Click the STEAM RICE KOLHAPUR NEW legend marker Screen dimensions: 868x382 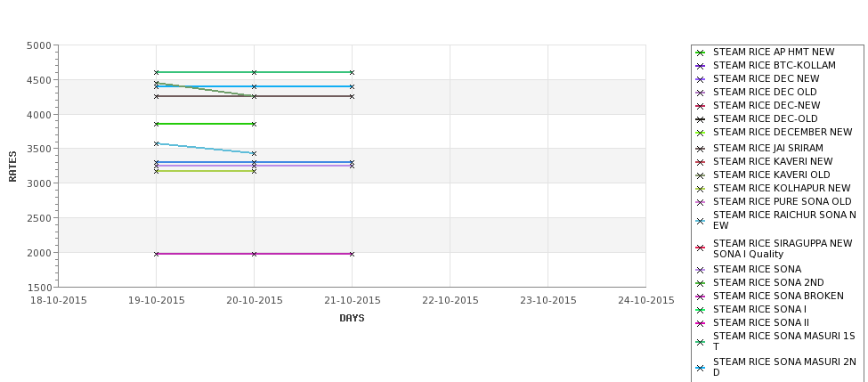click(701, 189)
